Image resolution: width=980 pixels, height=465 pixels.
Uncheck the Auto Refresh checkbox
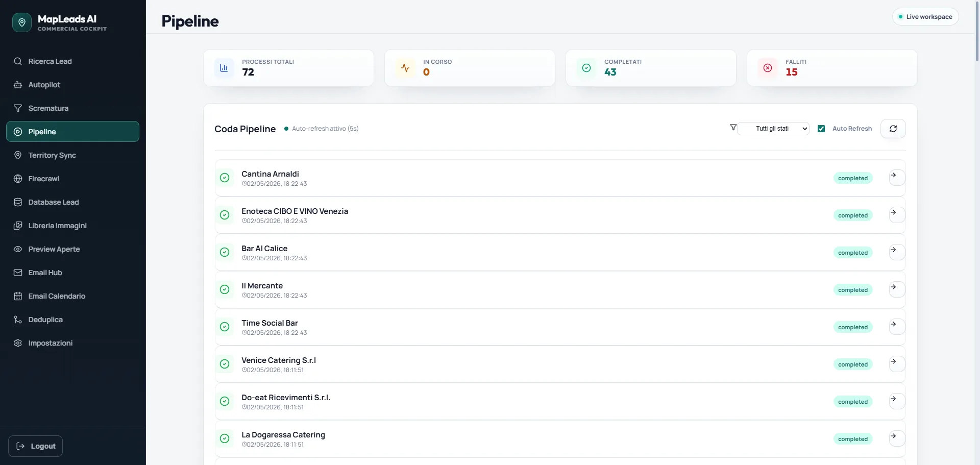(821, 129)
